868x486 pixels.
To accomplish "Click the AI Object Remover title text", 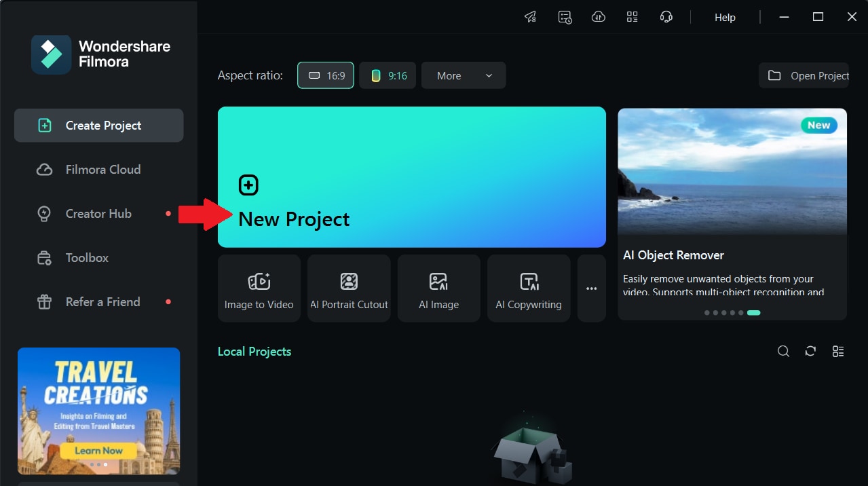I will pos(673,255).
